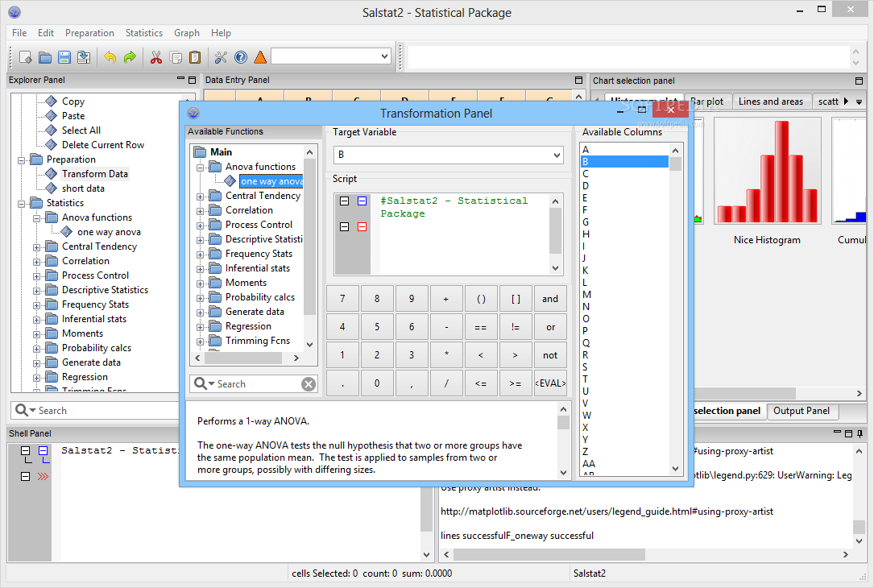Screen dimensions: 874x588
Task: Expand Regression in Available Functions
Action: tap(200, 326)
